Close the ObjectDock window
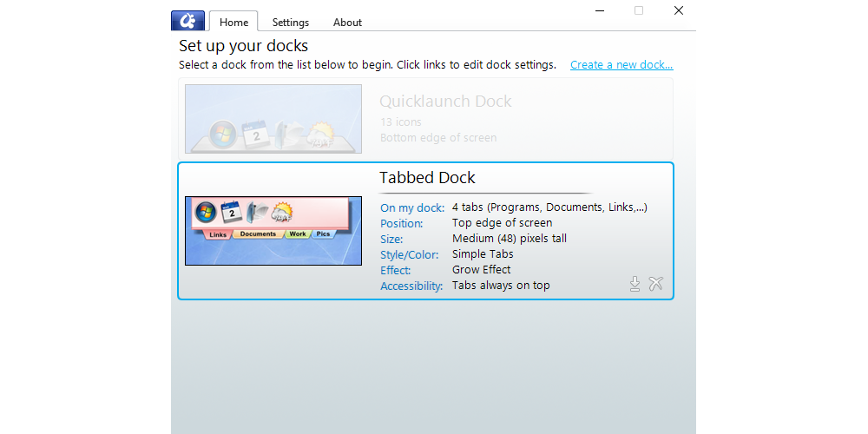This screenshot has width=868, height=434. [x=679, y=10]
